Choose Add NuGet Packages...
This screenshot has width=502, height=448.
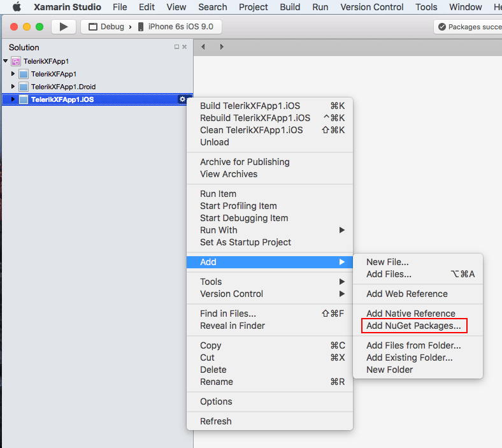[418, 326]
